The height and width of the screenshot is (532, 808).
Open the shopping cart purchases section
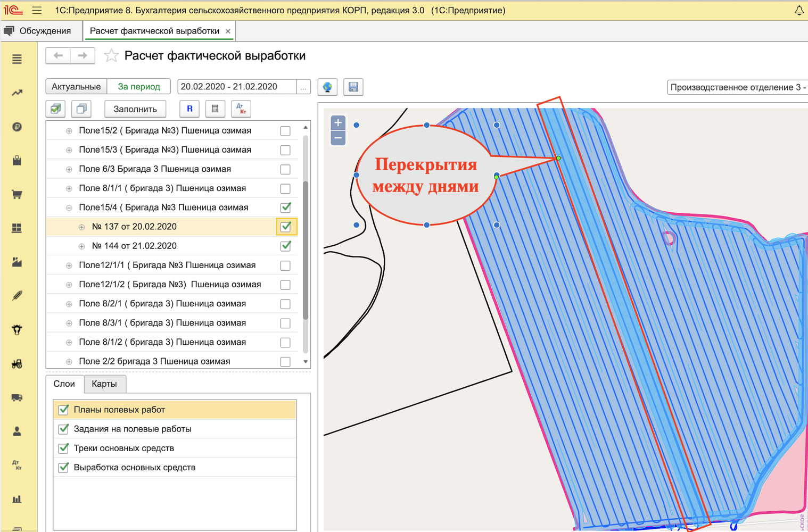tap(17, 194)
